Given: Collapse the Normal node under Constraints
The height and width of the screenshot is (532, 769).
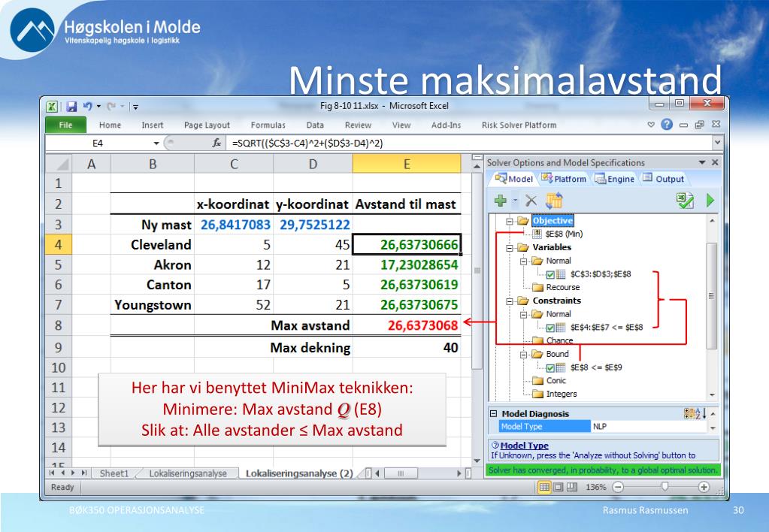Looking at the screenshot, I should (x=523, y=314).
